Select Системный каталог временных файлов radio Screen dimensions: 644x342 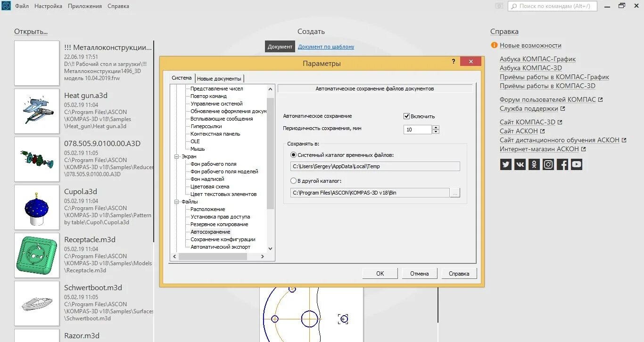click(x=294, y=155)
